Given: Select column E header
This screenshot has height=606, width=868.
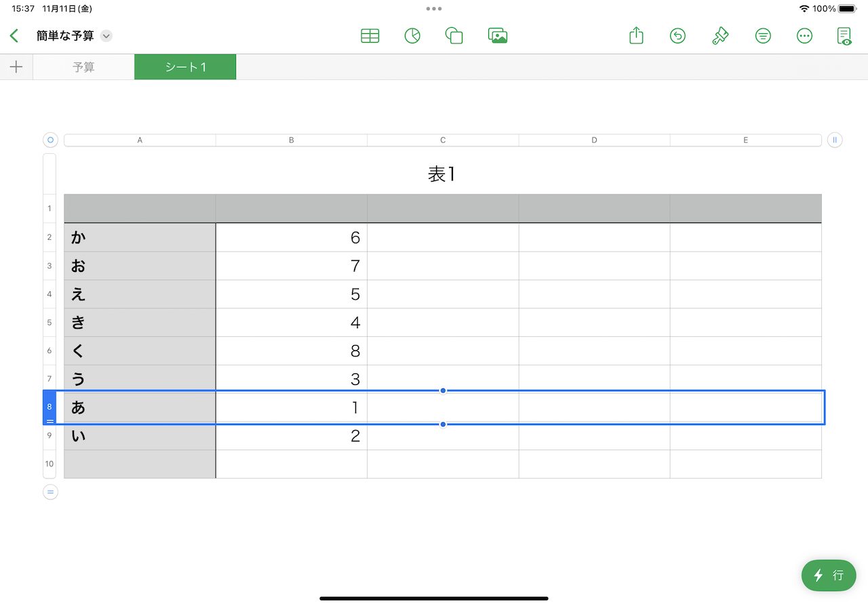Looking at the screenshot, I should [x=746, y=140].
